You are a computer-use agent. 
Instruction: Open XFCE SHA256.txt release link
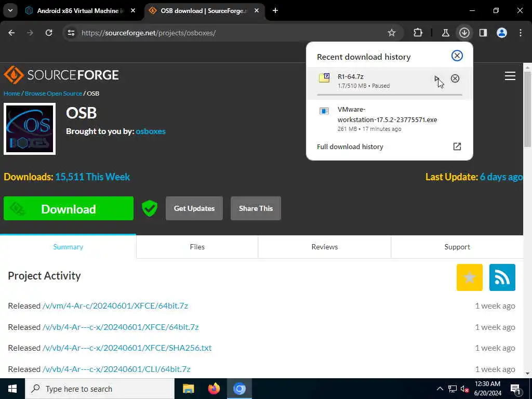(x=127, y=348)
